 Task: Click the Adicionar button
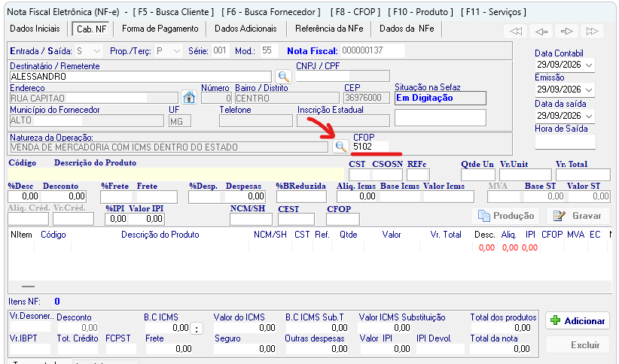578,320
